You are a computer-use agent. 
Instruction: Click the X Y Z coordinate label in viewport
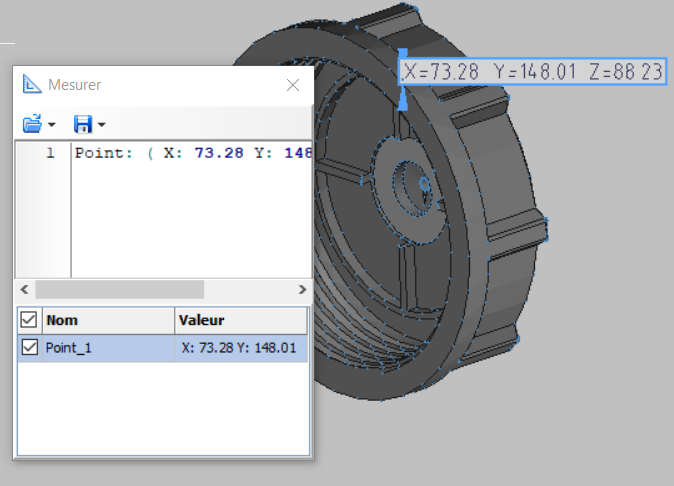click(533, 72)
